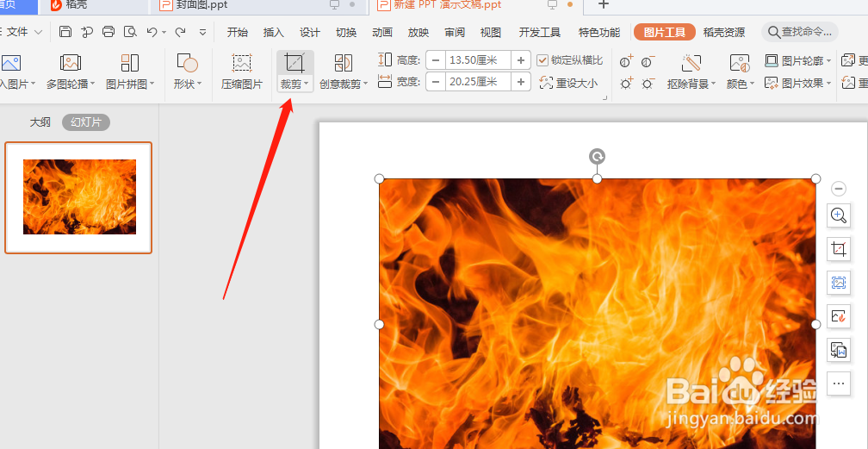
Task: Open the 文件 file menu dropdown
Action: [23, 32]
